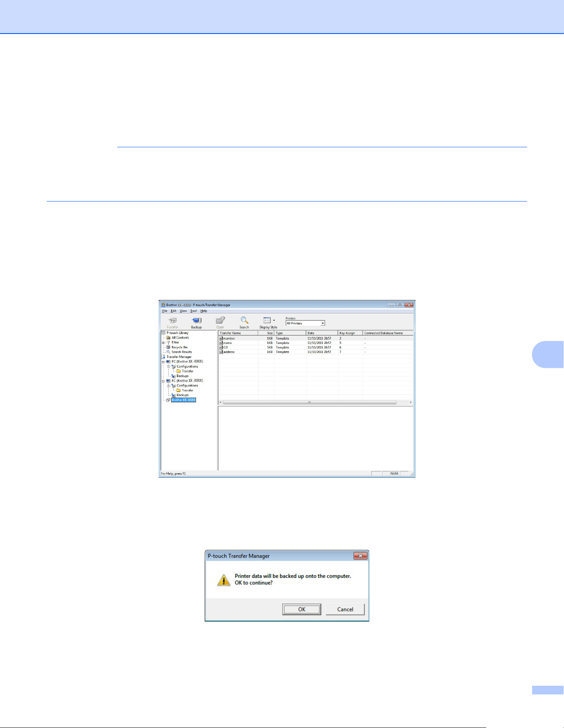Click the Search Results magnifier icon in tree

pos(168,352)
